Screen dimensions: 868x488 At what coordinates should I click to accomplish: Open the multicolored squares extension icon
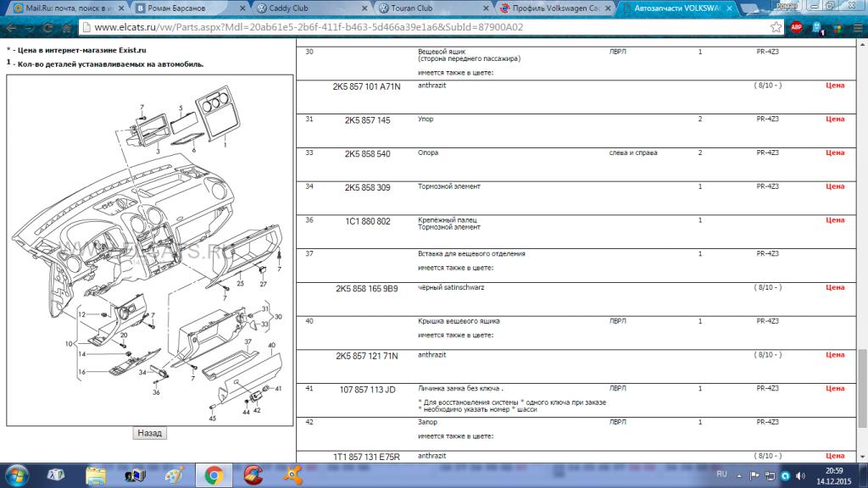point(837,28)
